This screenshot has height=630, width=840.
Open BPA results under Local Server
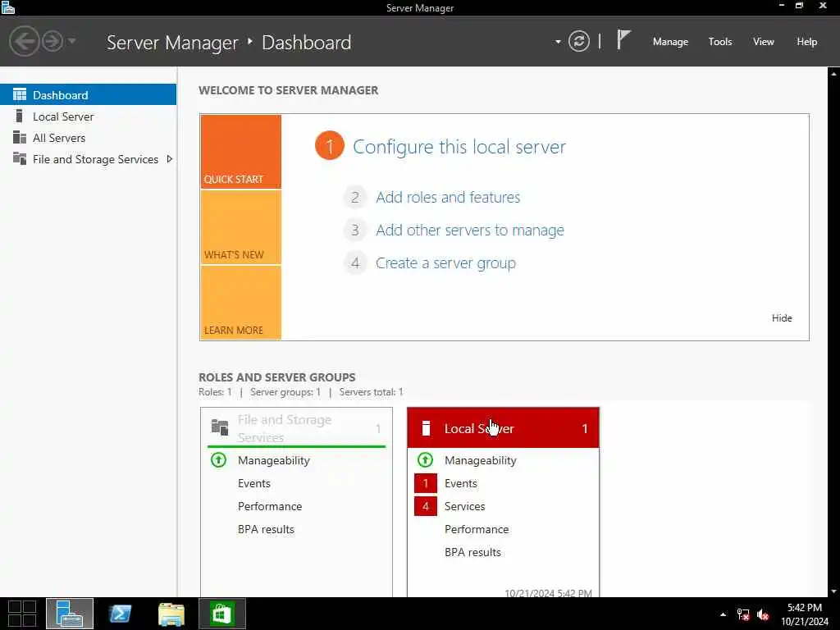click(472, 552)
